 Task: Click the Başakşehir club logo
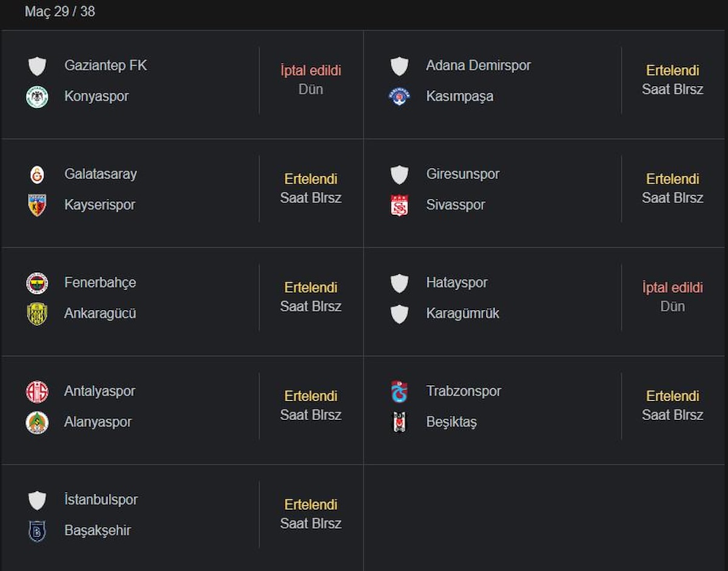[x=37, y=531]
